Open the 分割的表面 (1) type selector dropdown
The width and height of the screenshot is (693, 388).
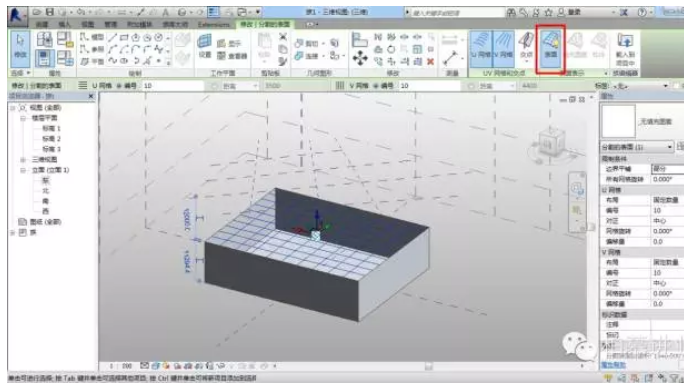[636, 147]
